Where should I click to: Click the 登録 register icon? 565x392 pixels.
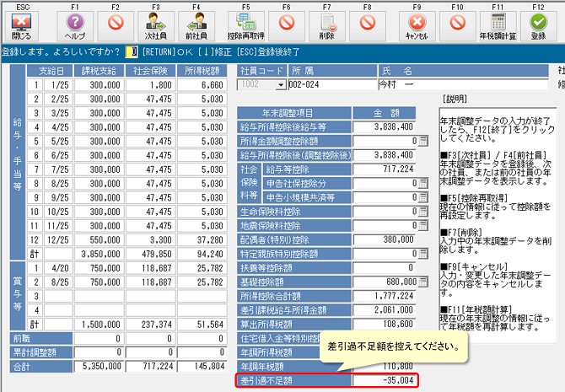(x=538, y=25)
